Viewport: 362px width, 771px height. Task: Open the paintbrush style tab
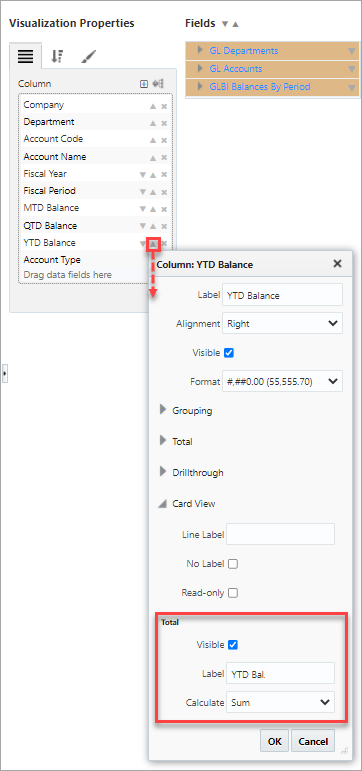pyautogui.click(x=88, y=57)
